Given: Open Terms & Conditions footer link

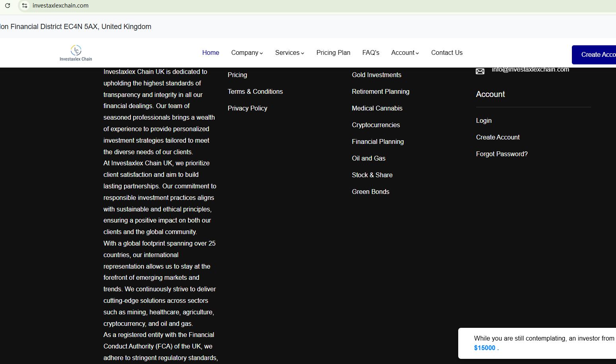Looking at the screenshot, I should coord(255,91).
